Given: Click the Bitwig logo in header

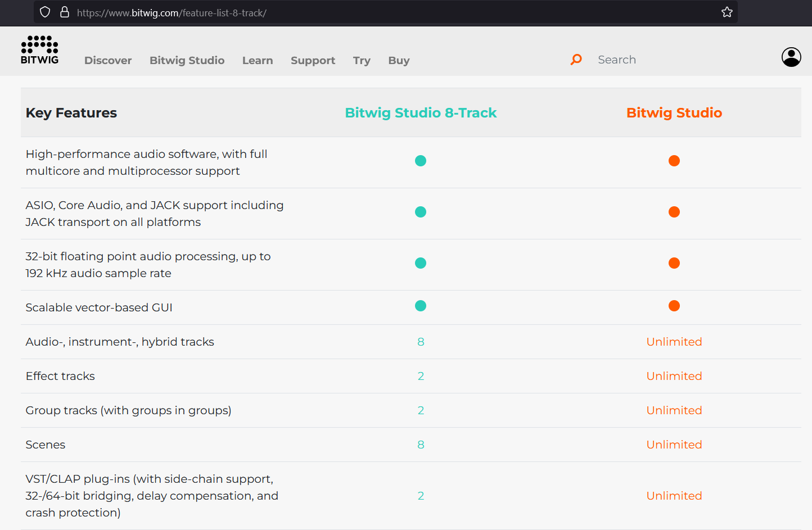Looking at the screenshot, I should pyautogui.click(x=39, y=50).
